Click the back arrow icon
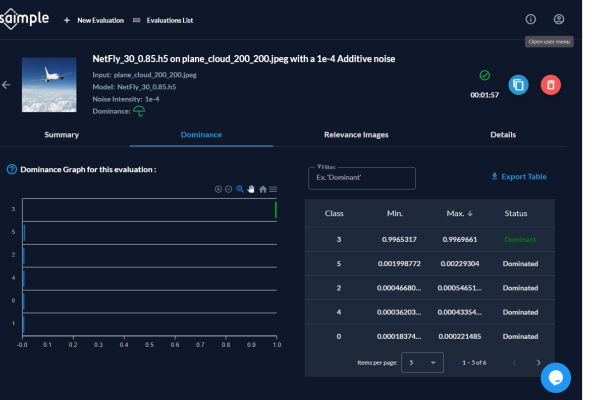 7,85
